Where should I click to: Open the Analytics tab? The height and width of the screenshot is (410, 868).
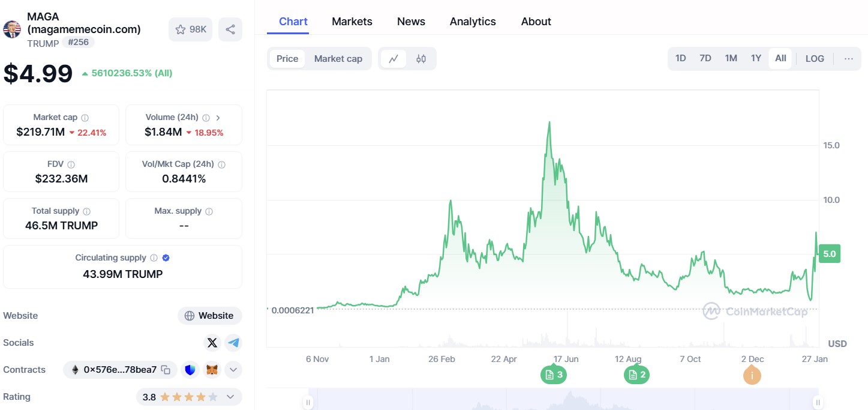click(473, 22)
